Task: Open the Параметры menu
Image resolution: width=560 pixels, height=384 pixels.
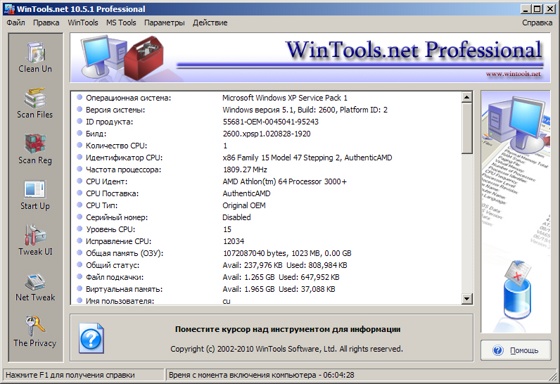Action: click(x=164, y=23)
